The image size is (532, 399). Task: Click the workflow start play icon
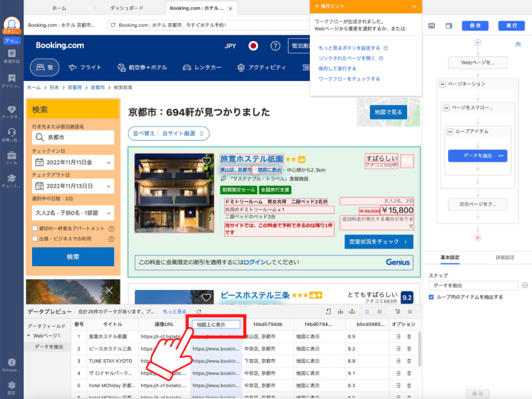tap(477, 43)
